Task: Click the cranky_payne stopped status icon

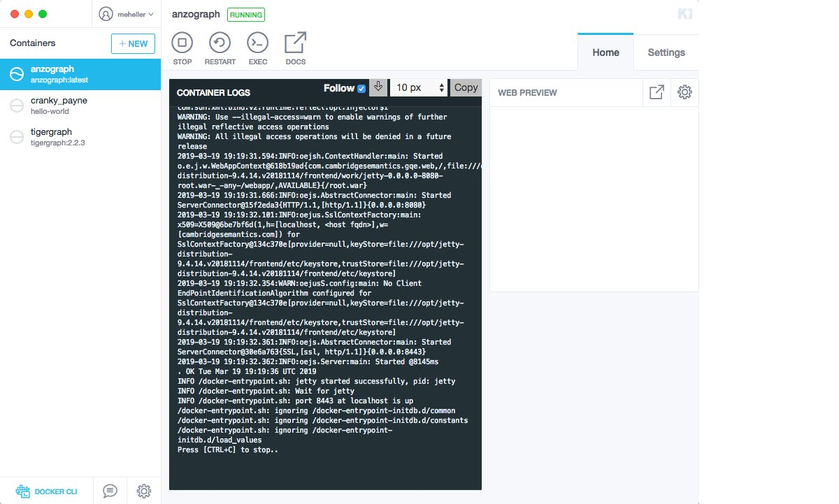Action: pyautogui.click(x=17, y=106)
